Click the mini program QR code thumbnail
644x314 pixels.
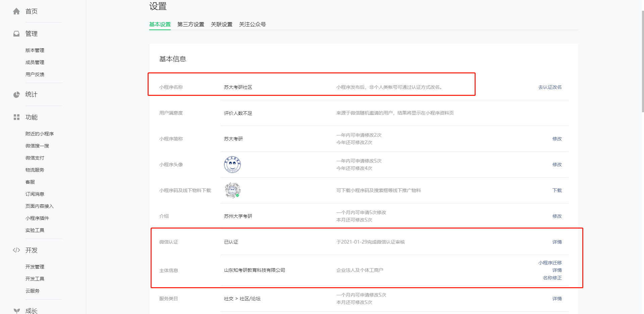[x=232, y=190]
